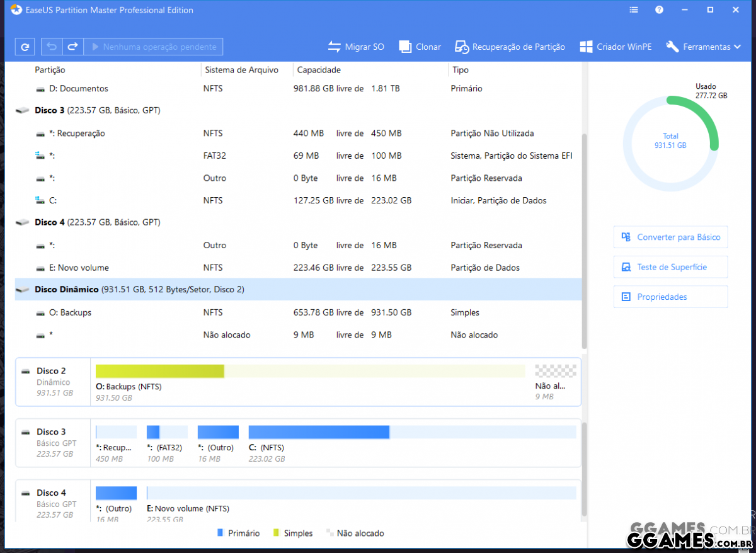
Task: Select the Disco Dinâmico row
Action: 298,290
